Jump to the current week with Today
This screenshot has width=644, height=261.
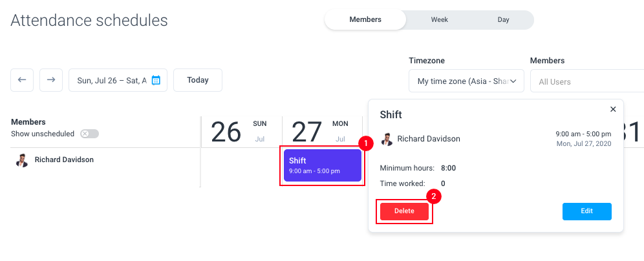click(x=198, y=80)
